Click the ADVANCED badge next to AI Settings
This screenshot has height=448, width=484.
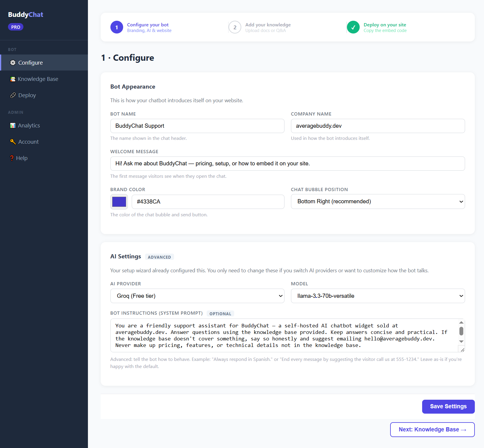[x=159, y=257]
